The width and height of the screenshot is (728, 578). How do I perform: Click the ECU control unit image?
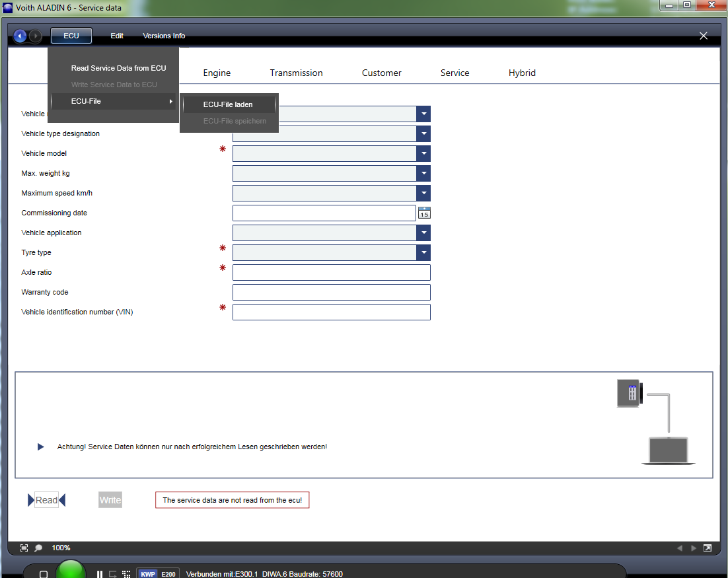(x=630, y=393)
